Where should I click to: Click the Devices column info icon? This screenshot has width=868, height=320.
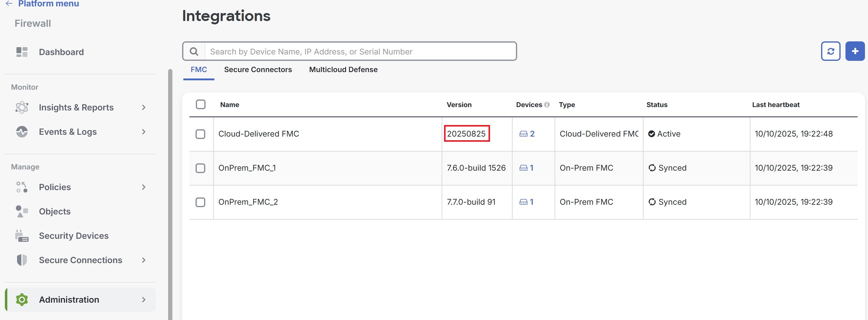(x=547, y=105)
